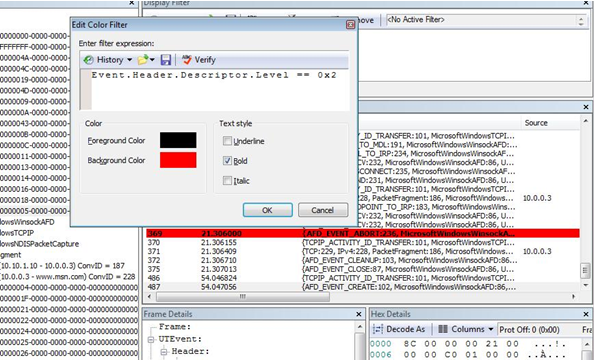Close the Hex Details pane
Screen dimensions: 594x361
pyautogui.click(x=586, y=314)
